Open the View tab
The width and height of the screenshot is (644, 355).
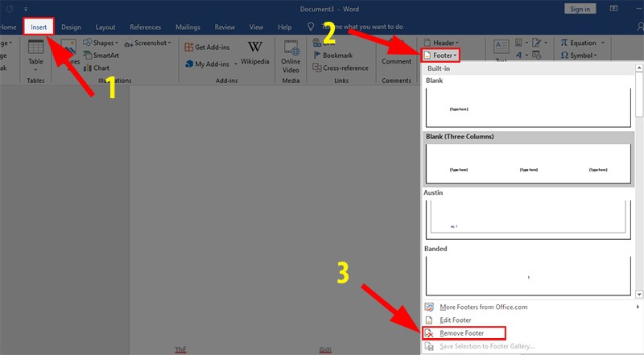256,27
